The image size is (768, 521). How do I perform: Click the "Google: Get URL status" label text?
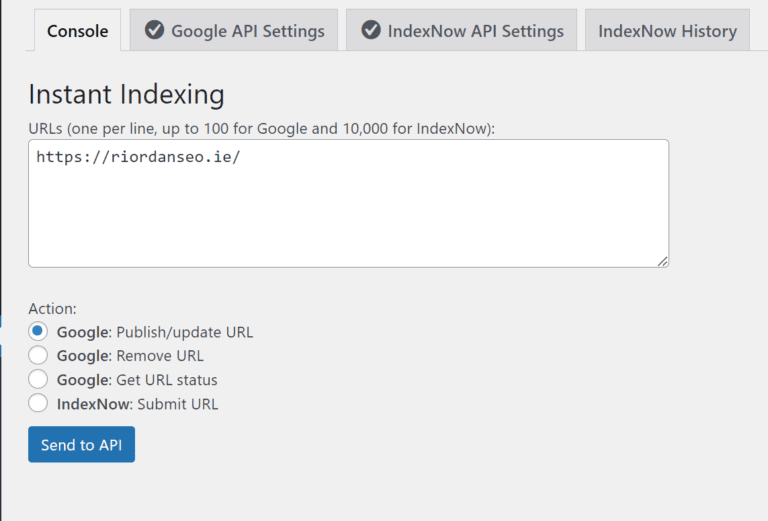137,380
